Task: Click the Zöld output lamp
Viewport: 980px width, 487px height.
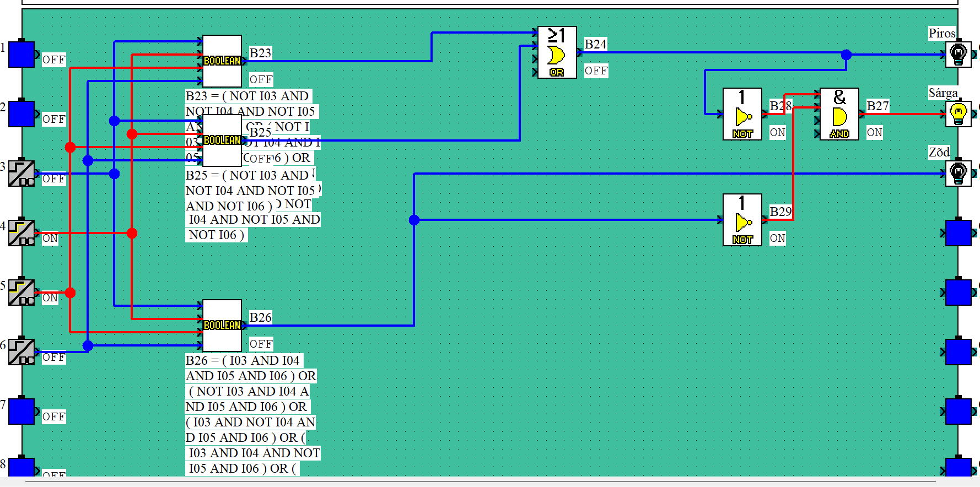Action: pos(959,174)
